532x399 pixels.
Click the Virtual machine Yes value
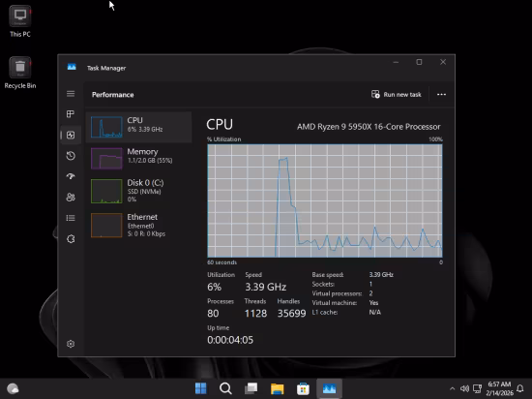point(373,303)
